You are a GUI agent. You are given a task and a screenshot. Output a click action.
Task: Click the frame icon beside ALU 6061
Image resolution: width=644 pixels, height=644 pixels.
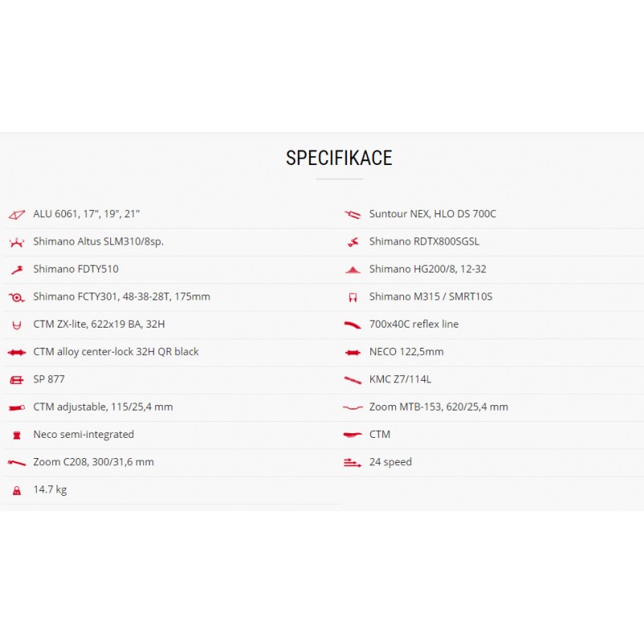point(16,214)
